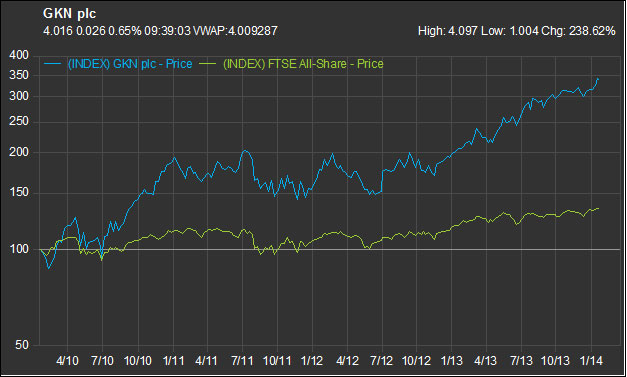Click the GKN plc chart title
The width and height of the screenshot is (627, 377).
[x=70, y=14]
